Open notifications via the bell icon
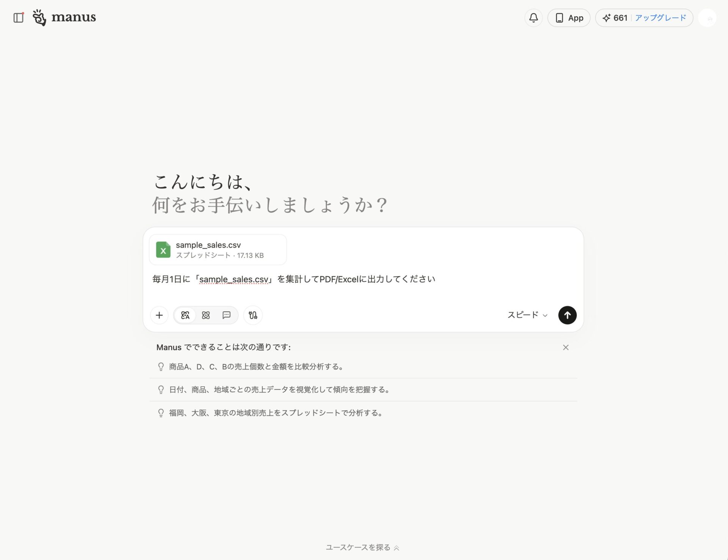728x560 pixels. pyautogui.click(x=533, y=17)
